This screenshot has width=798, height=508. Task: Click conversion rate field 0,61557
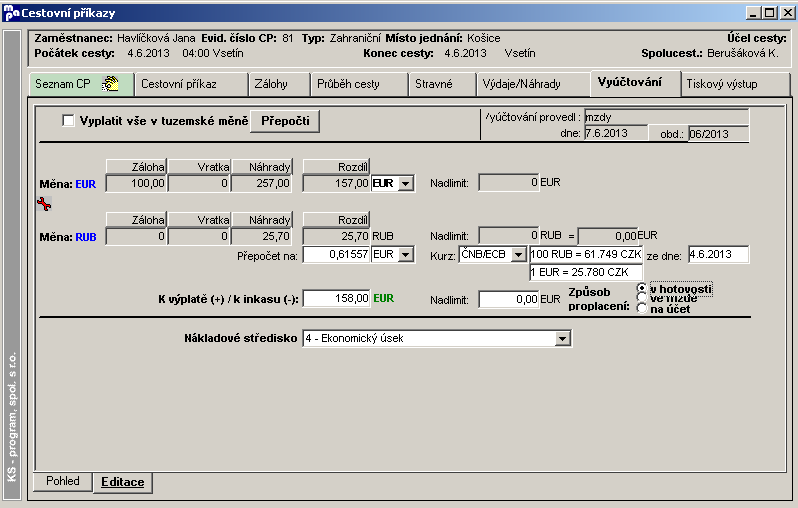click(x=336, y=254)
